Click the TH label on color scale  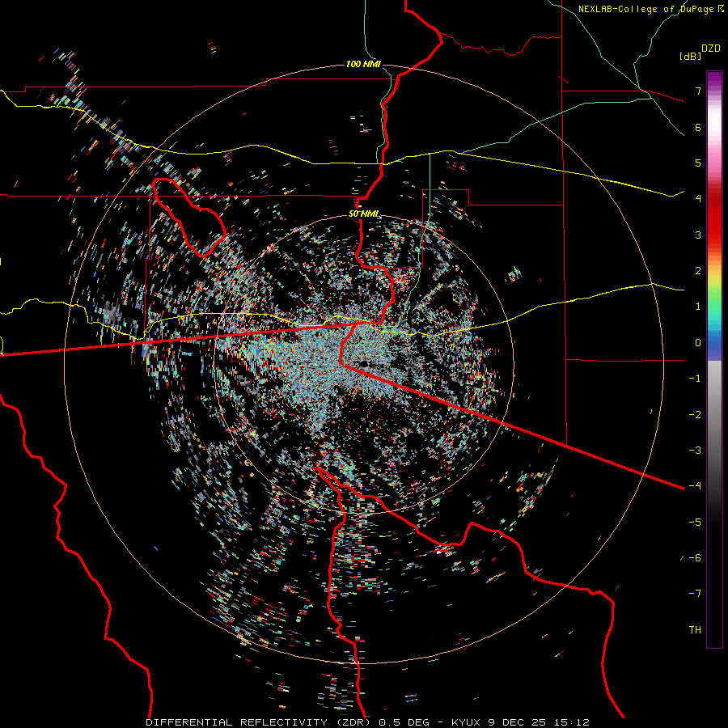point(695,629)
